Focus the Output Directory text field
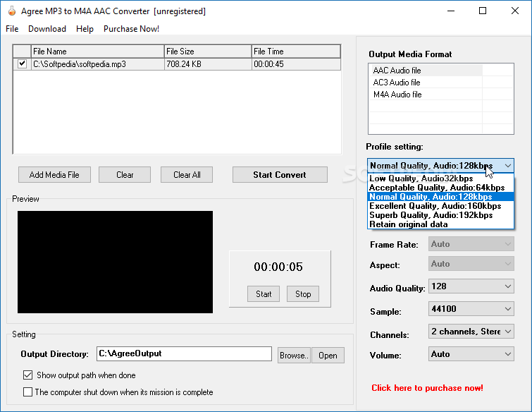Image resolution: width=532 pixels, height=412 pixels. click(x=184, y=353)
